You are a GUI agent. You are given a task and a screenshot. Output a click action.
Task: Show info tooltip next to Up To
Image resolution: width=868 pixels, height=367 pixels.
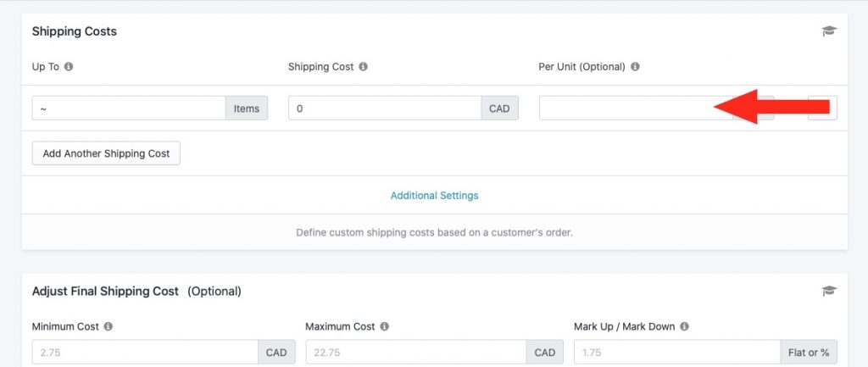(69, 66)
